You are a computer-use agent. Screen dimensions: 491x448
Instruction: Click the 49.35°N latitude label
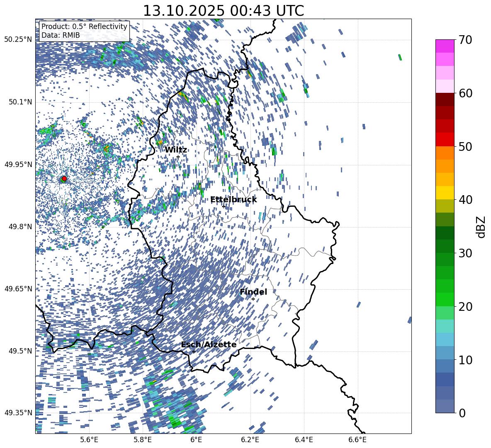(x=18, y=413)
